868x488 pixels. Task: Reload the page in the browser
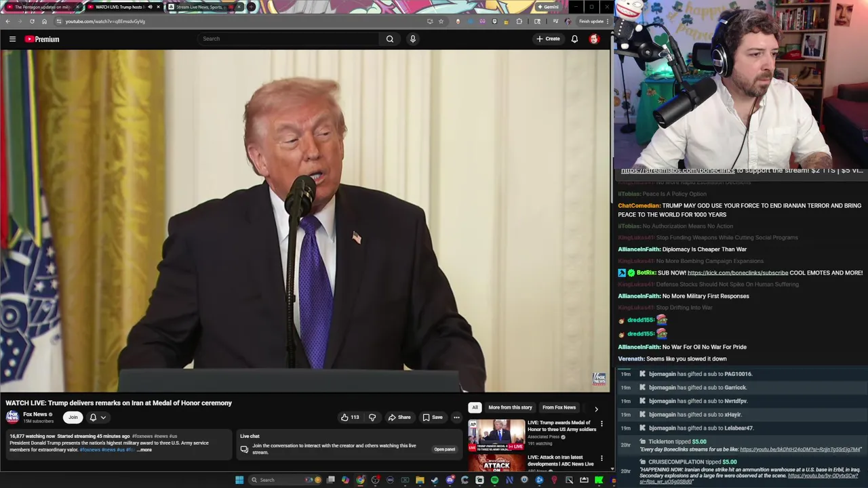point(32,21)
